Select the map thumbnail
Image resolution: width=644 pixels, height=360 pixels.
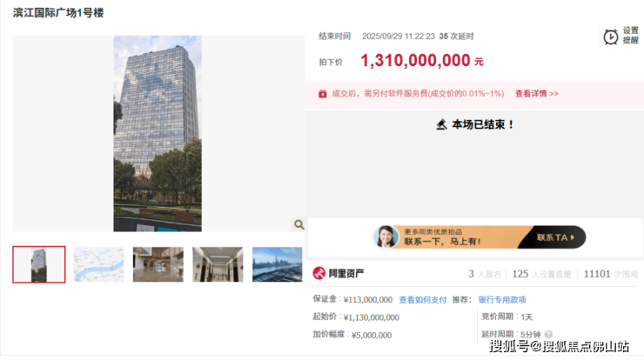tap(98, 264)
